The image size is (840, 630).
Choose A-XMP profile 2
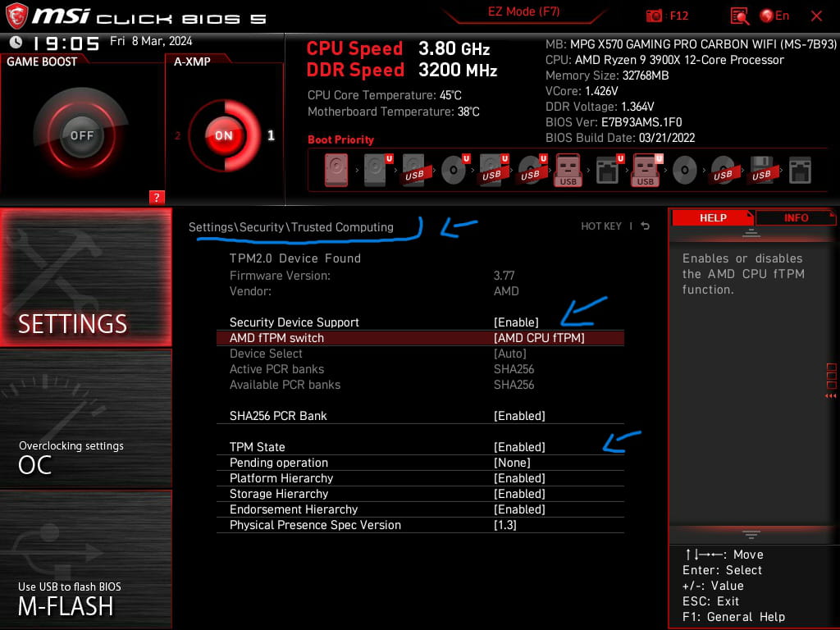[177, 136]
